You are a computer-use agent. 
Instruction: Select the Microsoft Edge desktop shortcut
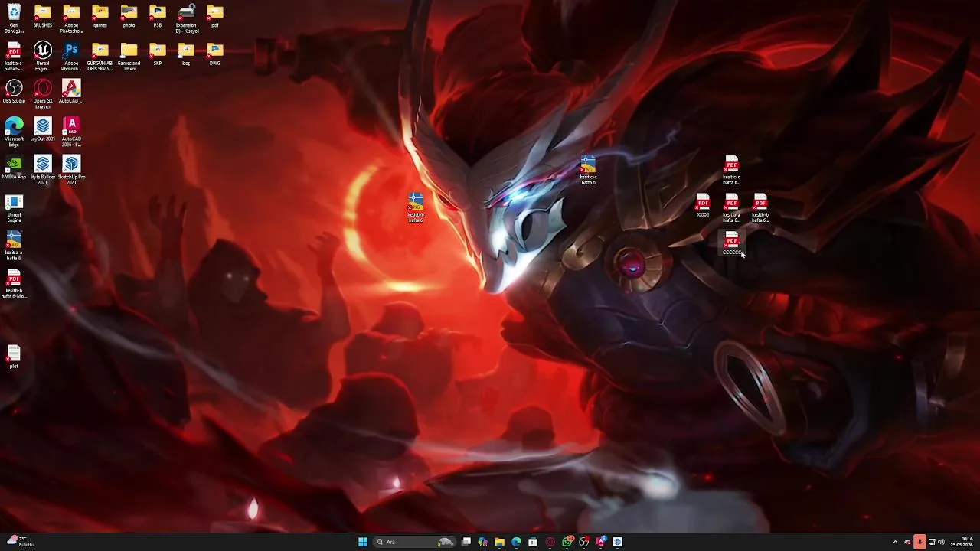14,132
